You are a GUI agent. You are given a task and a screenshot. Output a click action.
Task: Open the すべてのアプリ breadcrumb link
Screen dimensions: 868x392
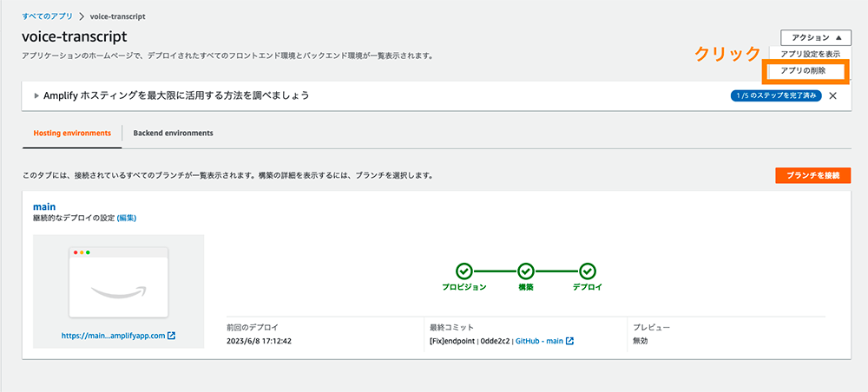point(47,16)
